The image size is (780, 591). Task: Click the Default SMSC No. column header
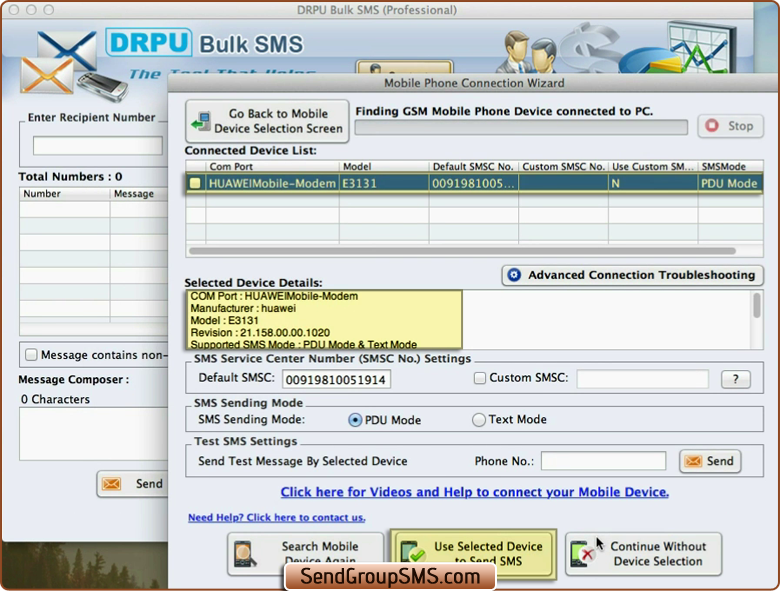point(474,167)
